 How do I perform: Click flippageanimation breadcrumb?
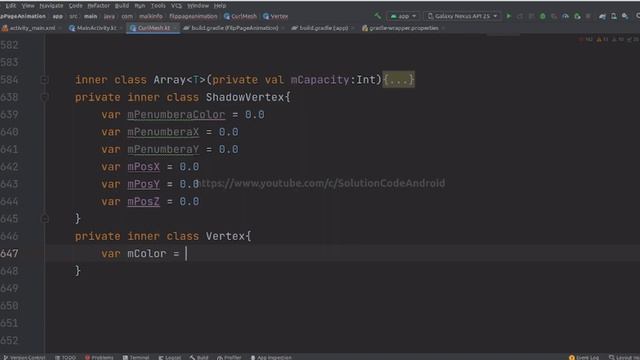pos(193,16)
